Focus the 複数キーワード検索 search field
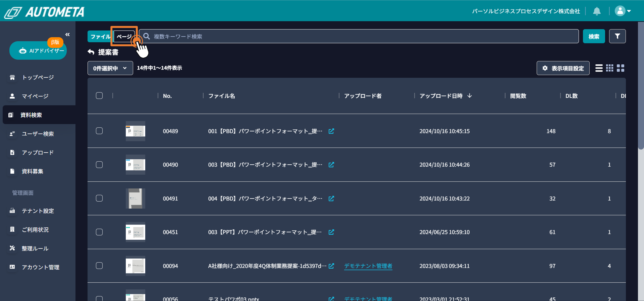The image size is (644, 301). pos(359,37)
